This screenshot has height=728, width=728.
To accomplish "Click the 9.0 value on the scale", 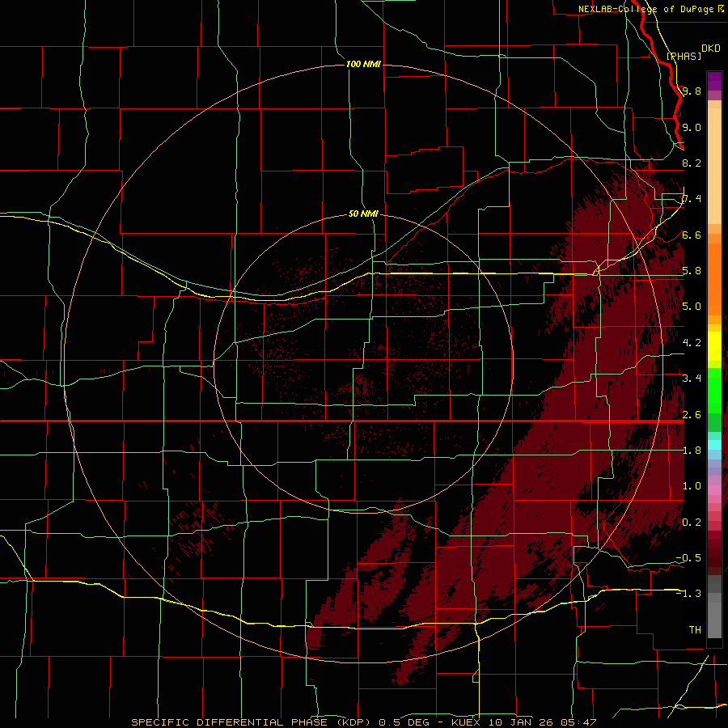I will 692,127.
